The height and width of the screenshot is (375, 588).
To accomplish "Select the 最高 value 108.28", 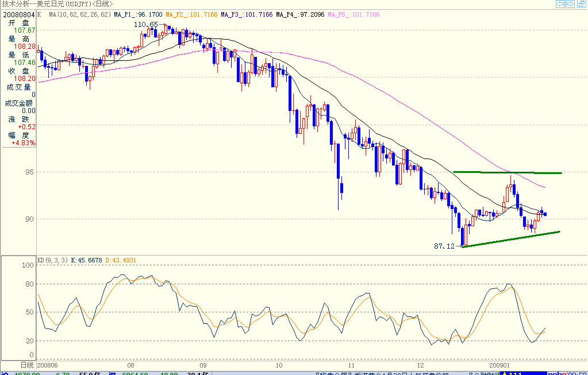I will (24, 47).
